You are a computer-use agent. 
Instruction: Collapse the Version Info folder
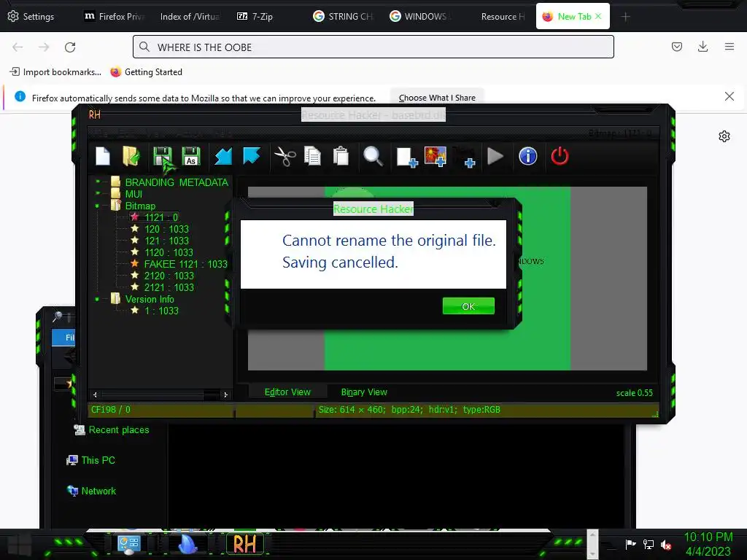pos(97,299)
